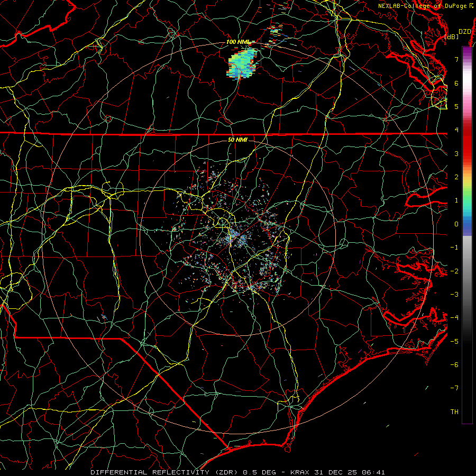Screen dimensions: 476x476
Task: Click the 0 tick label on the scale
Action: (456, 224)
